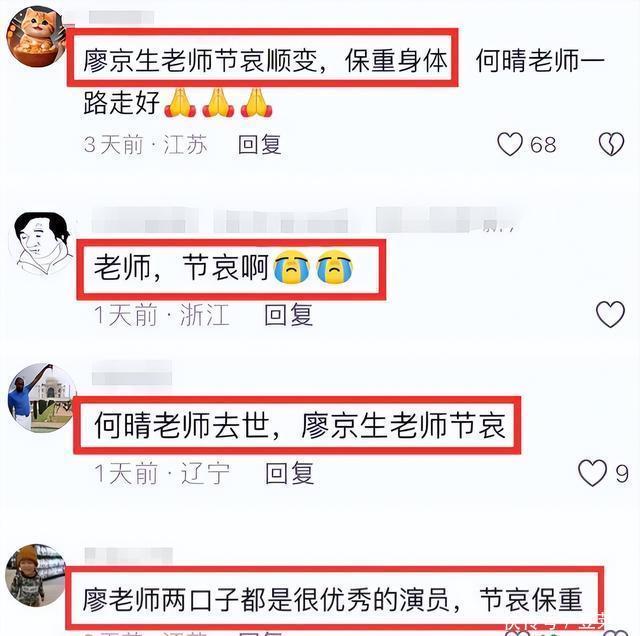Tap the blurred username above 老师，节哀啊
The image size is (640, 636).
(304, 220)
